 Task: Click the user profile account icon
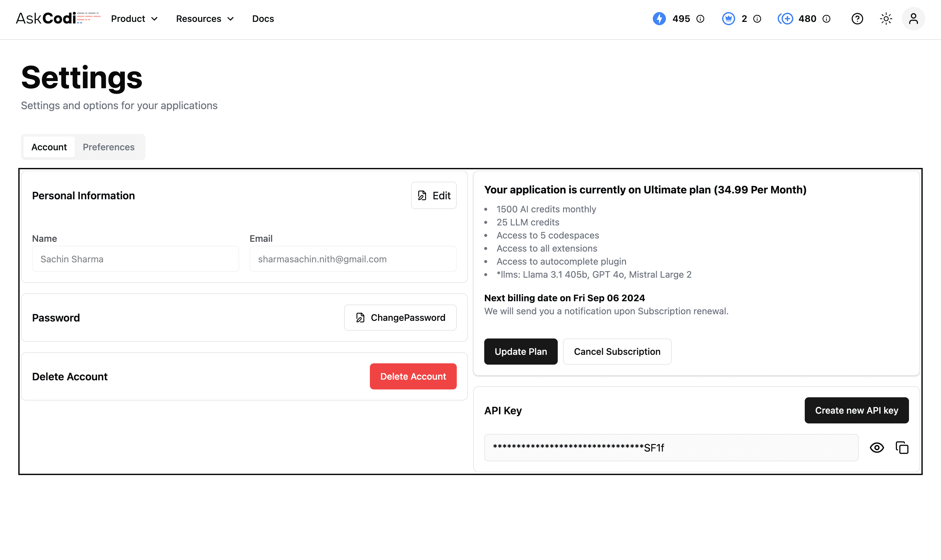[x=913, y=19]
